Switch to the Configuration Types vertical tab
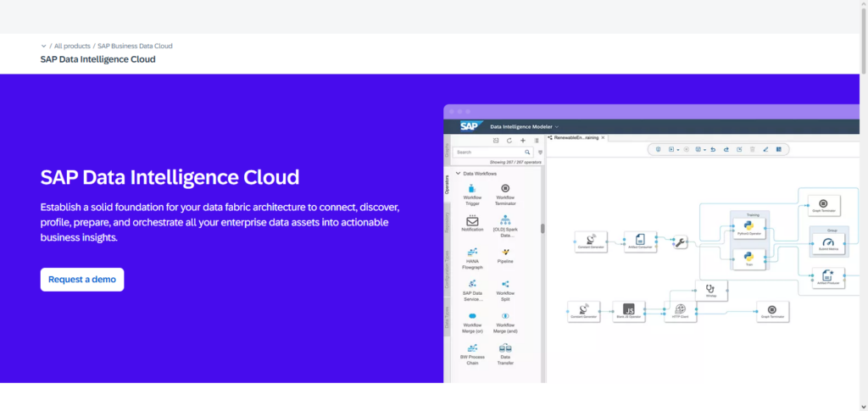 (x=448, y=269)
